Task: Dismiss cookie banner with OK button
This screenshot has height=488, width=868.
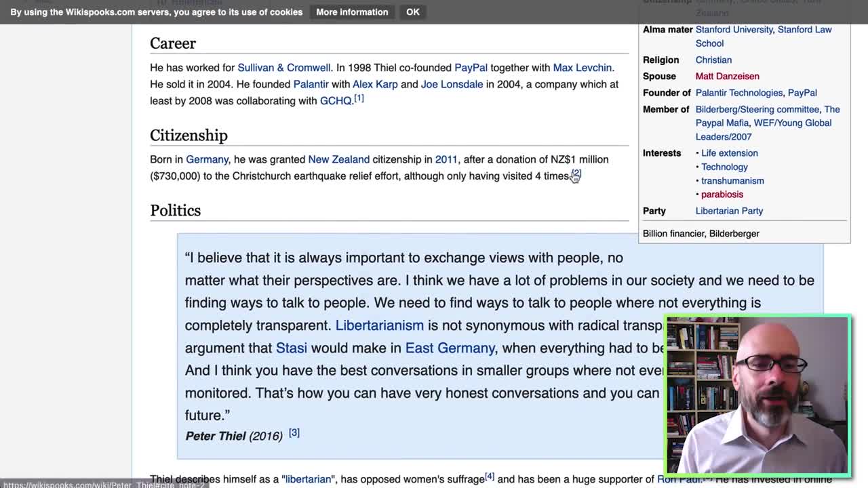Action: tap(412, 12)
